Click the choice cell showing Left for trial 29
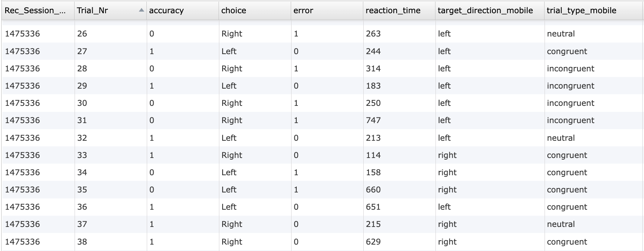Viewport: 644px width, 251px height. 229,86
